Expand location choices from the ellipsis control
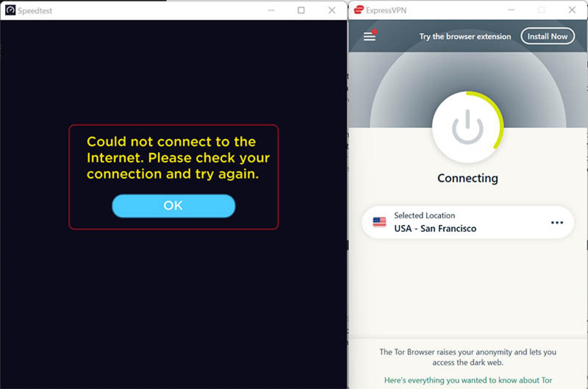 click(x=557, y=222)
